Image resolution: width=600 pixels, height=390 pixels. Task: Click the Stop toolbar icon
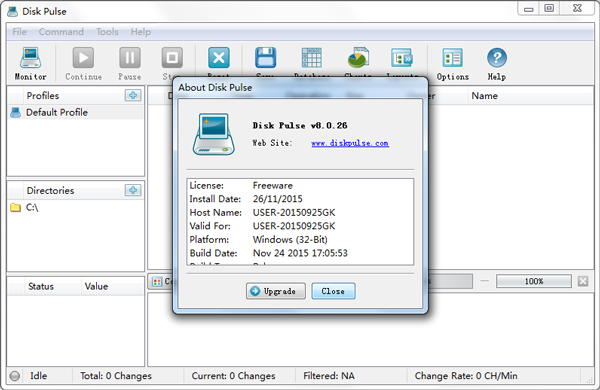coord(172,58)
